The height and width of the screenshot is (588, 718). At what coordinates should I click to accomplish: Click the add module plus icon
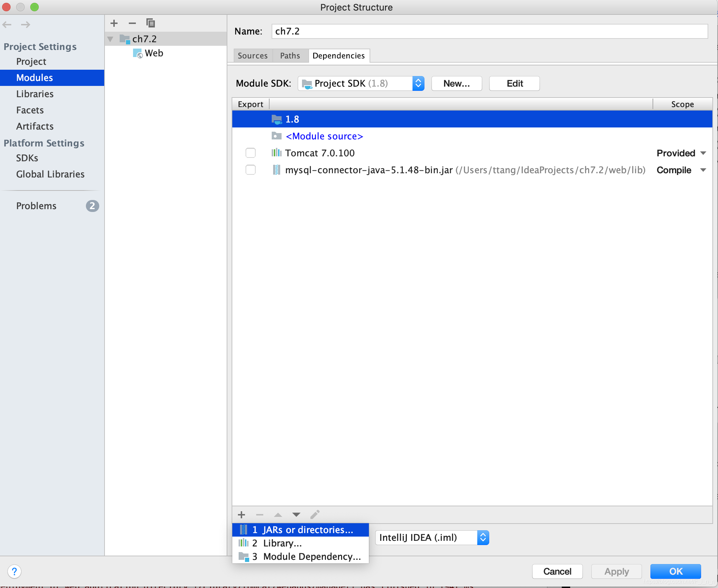114,22
